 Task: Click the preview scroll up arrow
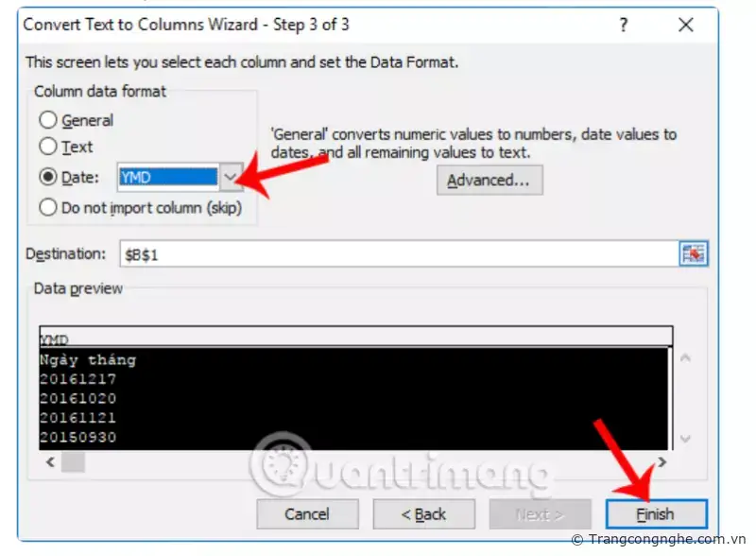(x=685, y=358)
